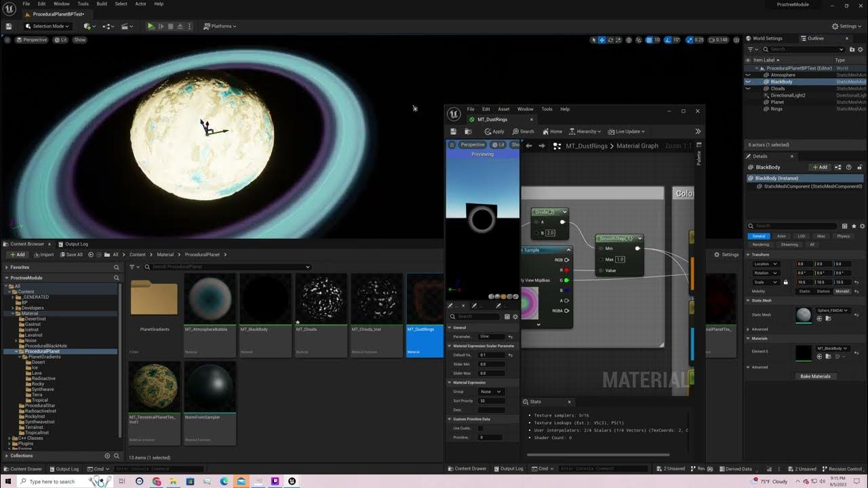This screenshot has height=488, width=868.
Task: Open the Platforms dropdown
Action: tap(220, 26)
